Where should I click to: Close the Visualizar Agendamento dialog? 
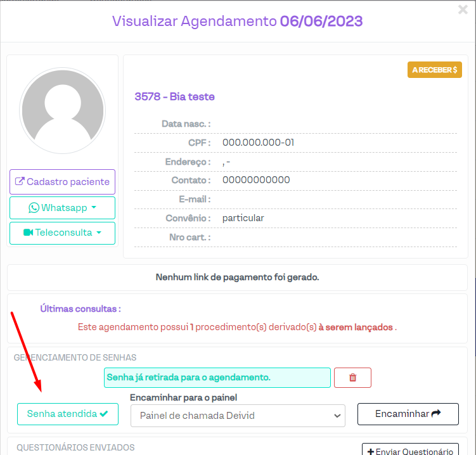tap(463, 10)
